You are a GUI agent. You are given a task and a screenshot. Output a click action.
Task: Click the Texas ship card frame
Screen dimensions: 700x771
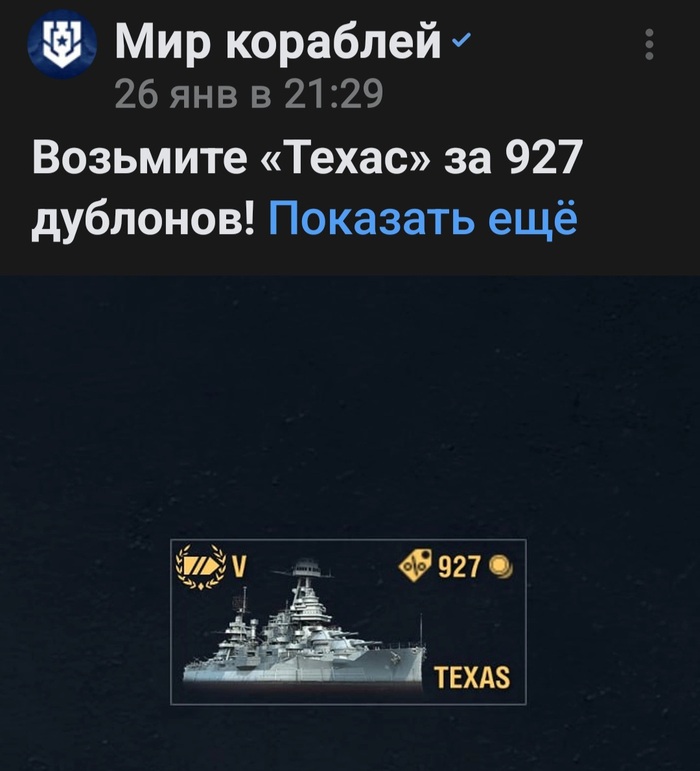[x=348, y=622]
